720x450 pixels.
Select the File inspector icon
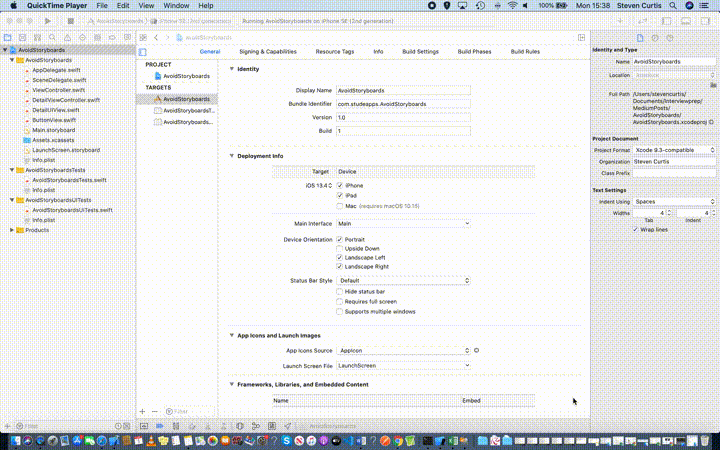[640, 38]
